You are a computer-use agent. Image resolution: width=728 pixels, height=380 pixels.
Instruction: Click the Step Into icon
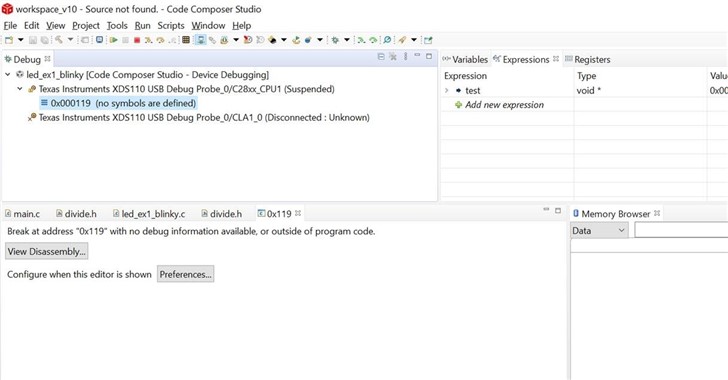pyautogui.click(x=148, y=40)
